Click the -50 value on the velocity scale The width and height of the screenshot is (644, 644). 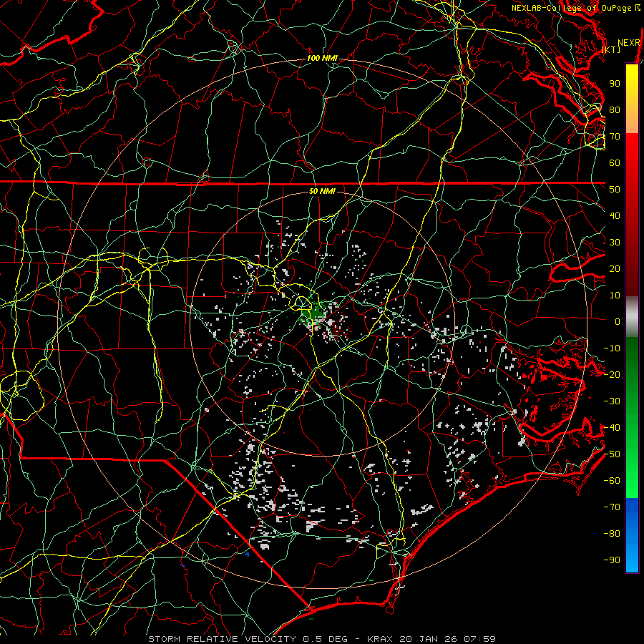pyautogui.click(x=612, y=454)
